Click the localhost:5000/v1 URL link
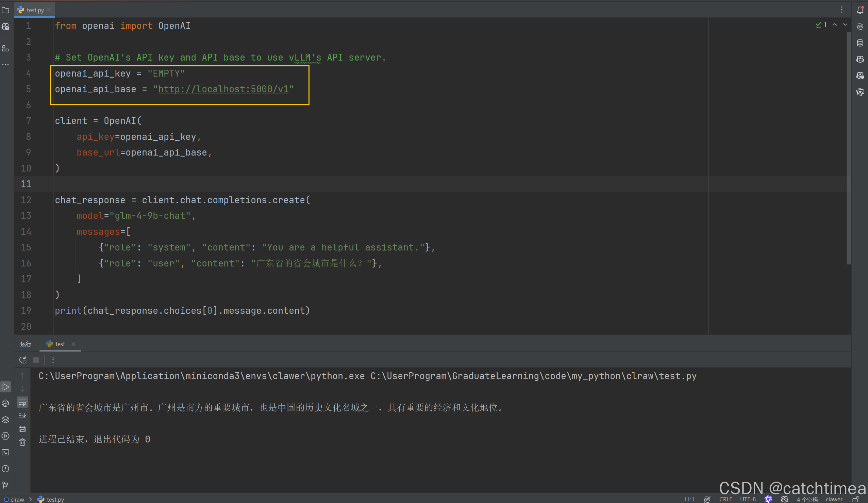 tap(223, 89)
